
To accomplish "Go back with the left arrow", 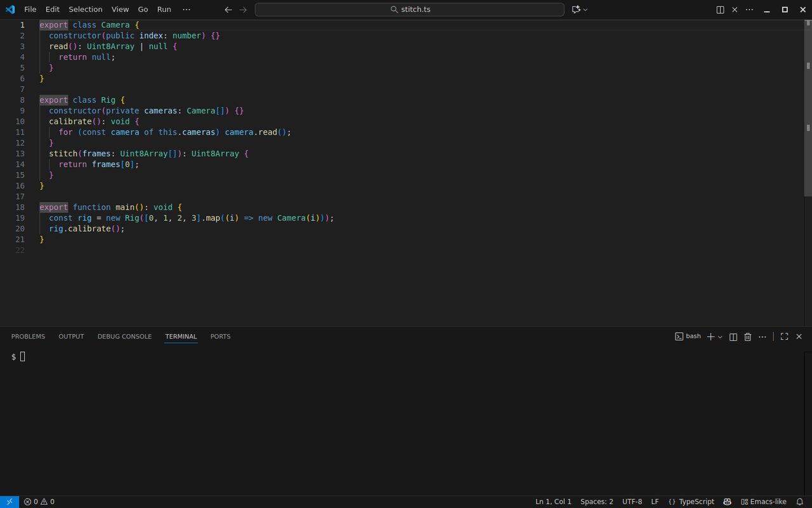I will 228,10.
